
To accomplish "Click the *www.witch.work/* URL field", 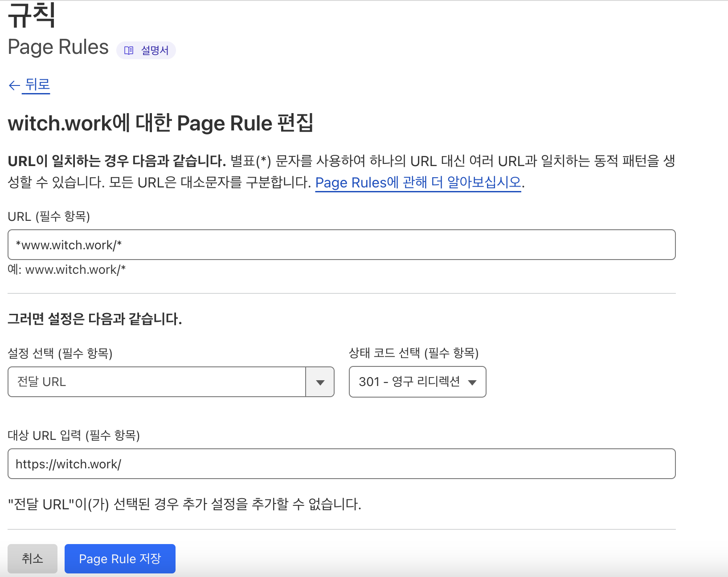I will point(341,244).
